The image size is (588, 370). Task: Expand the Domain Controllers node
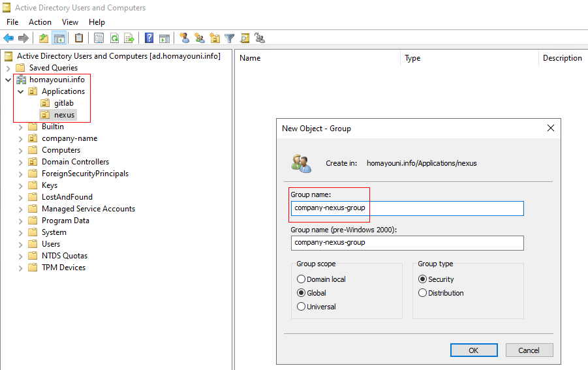pos(21,162)
